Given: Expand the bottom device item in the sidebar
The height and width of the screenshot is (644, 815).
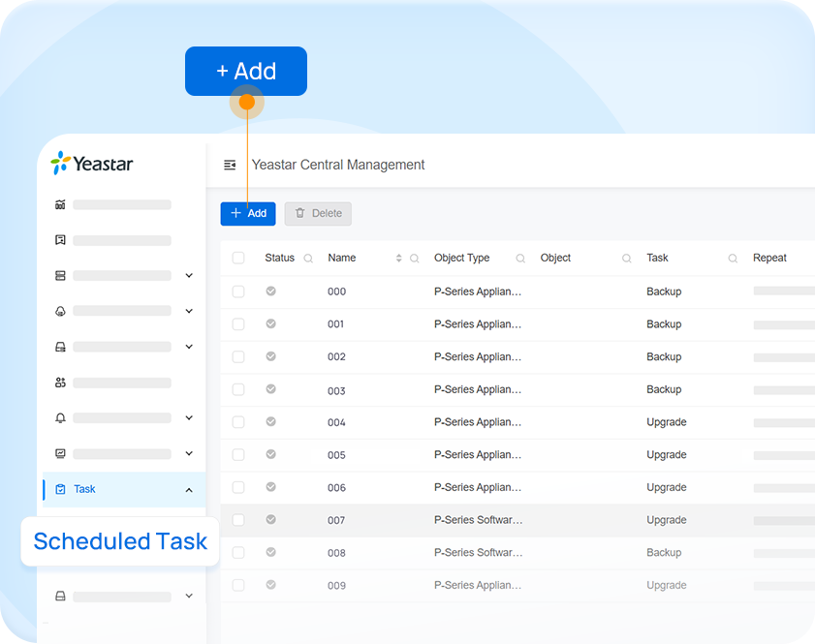Looking at the screenshot, I should click(x=189, y=596).
